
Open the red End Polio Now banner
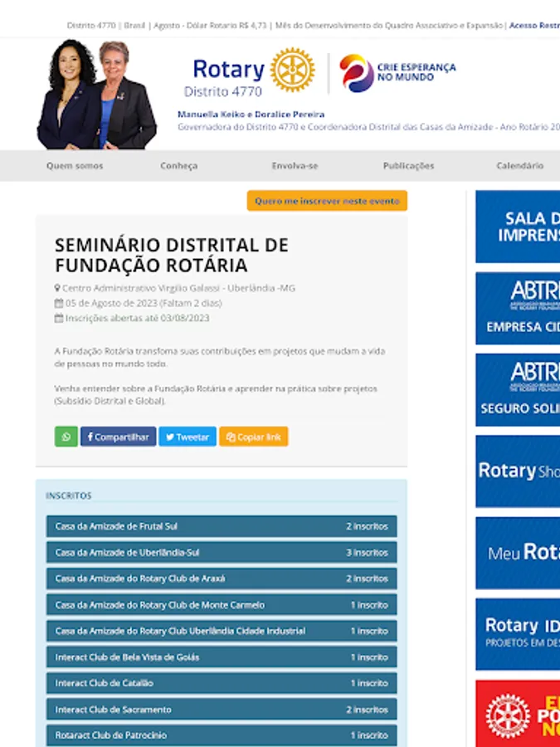tap(518, 714)
